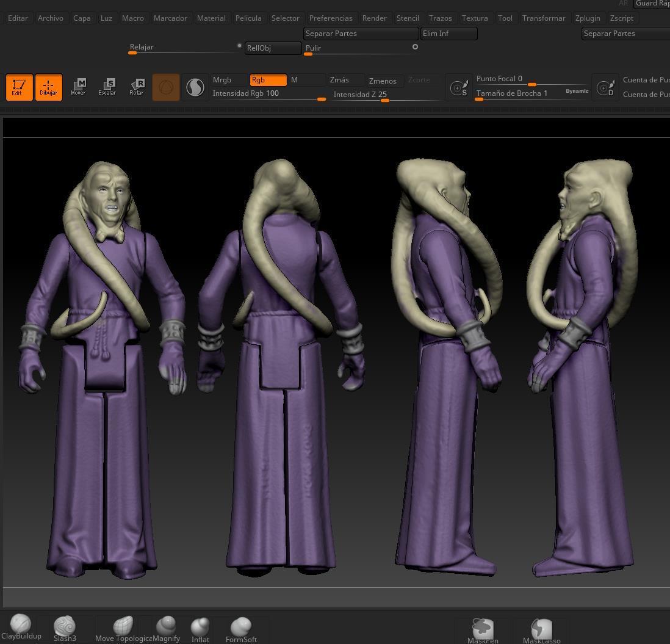670x644 pixels.
Task: Toggle Zmás sculpt mode
Action: point(345,80)
